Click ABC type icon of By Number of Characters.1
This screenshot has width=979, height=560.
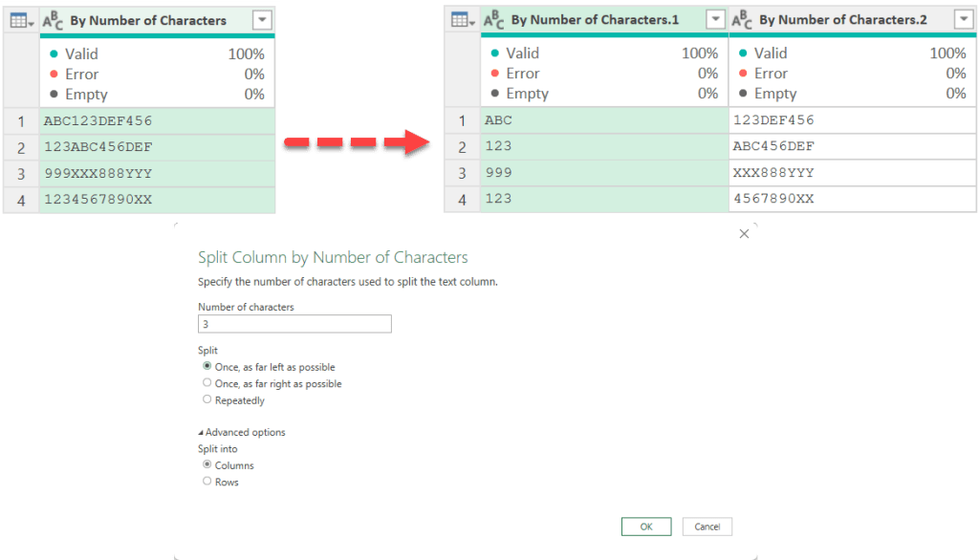coord(493,19)
